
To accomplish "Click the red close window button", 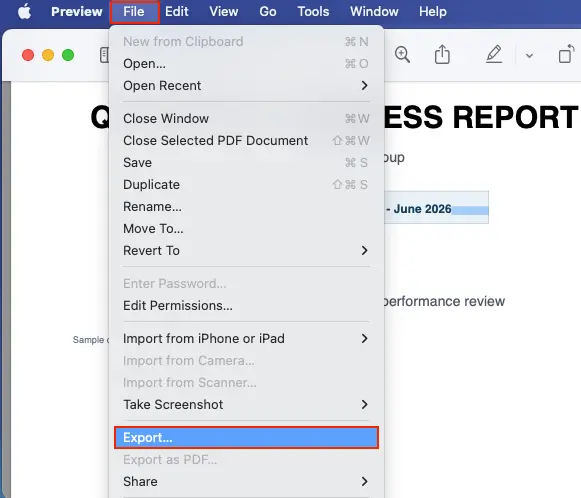I will click(x=28, y=55).
